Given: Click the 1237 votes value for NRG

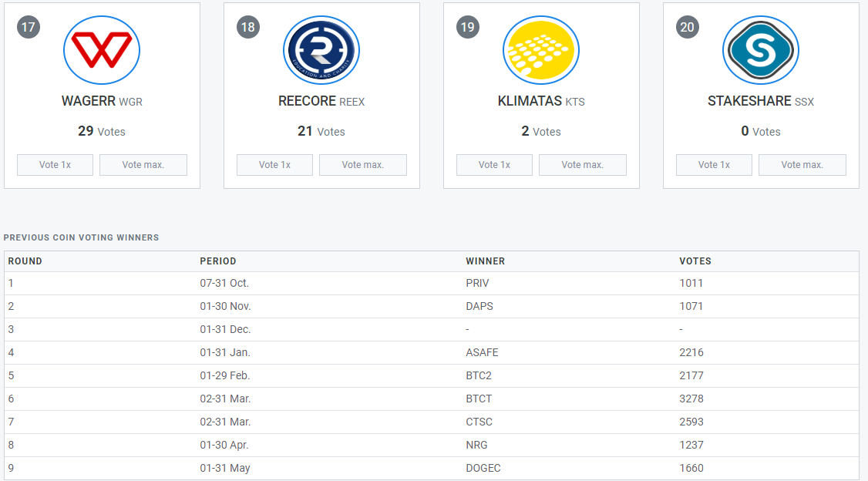Looking at the screenshot, I should pyautogui.click(x=691, y=446).
